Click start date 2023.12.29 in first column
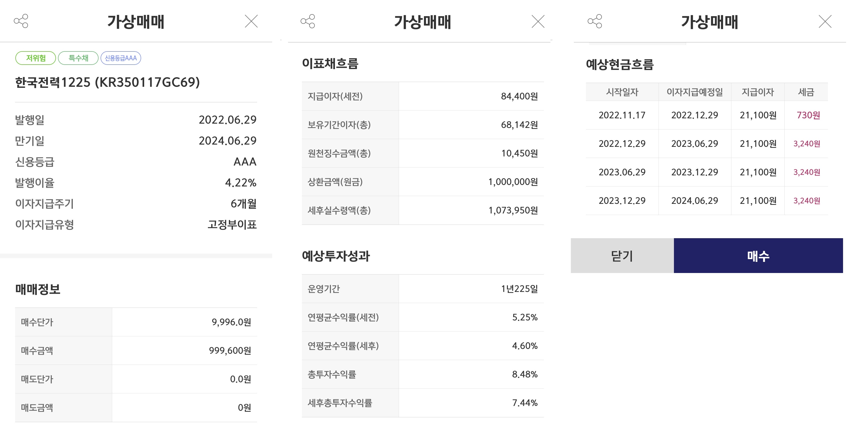The image size is (868, 437). pyautogui.click(x=622, y=201)
